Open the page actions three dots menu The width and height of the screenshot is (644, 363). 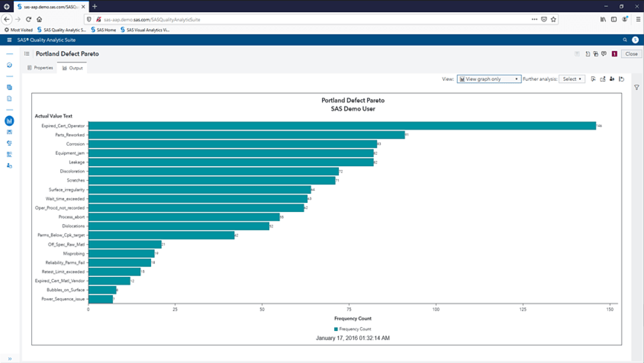pos(534,19)
